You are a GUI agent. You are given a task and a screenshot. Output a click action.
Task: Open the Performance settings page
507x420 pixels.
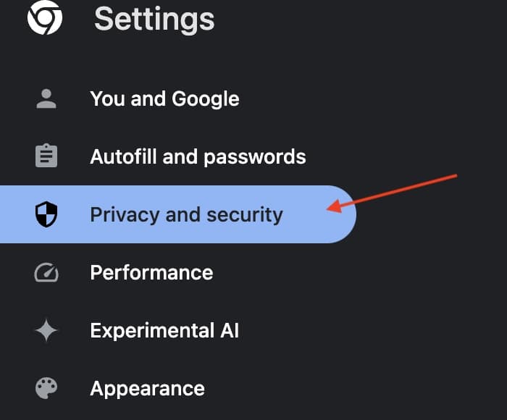pos(151,272)
